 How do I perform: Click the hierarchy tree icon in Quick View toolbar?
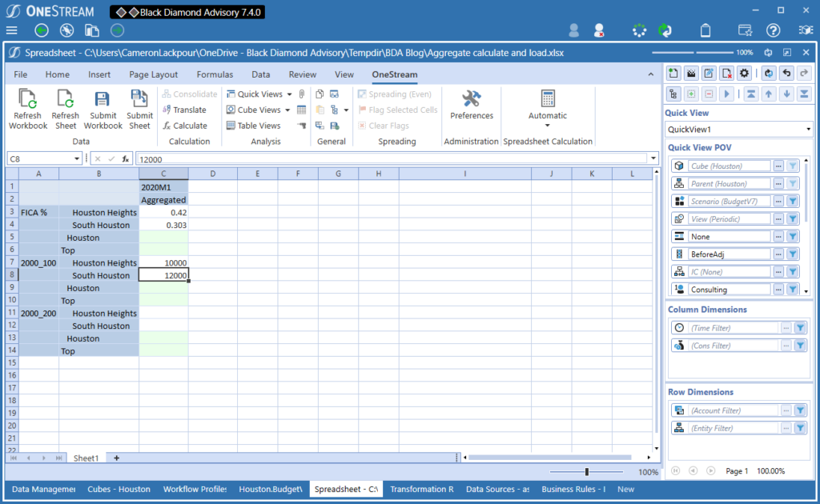click(x=673, y=94)
